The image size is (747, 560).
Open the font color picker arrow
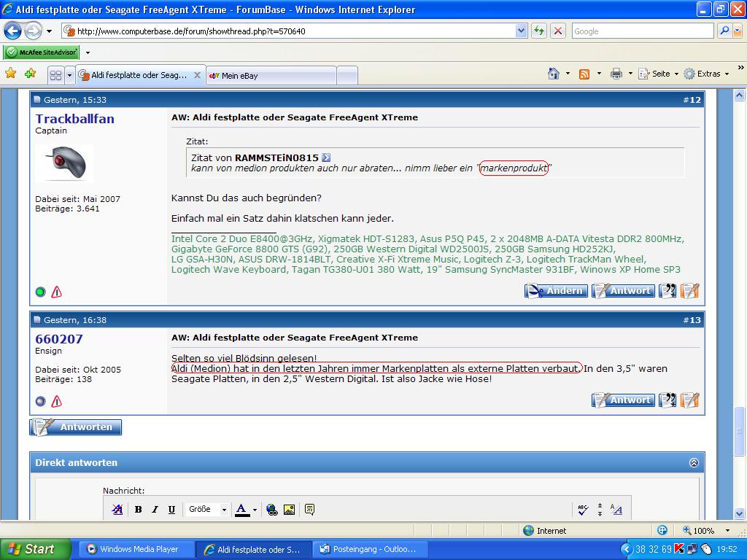tap(255, 510)
